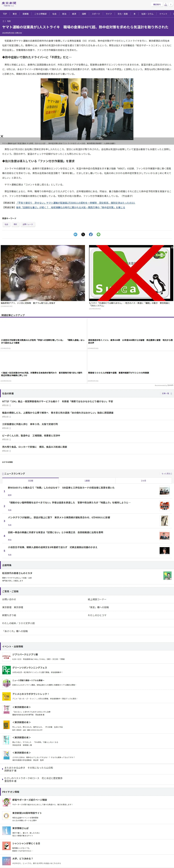Open the わたしのひとコマ link
The image size is (174, 868).
click(x=97, y=615)
